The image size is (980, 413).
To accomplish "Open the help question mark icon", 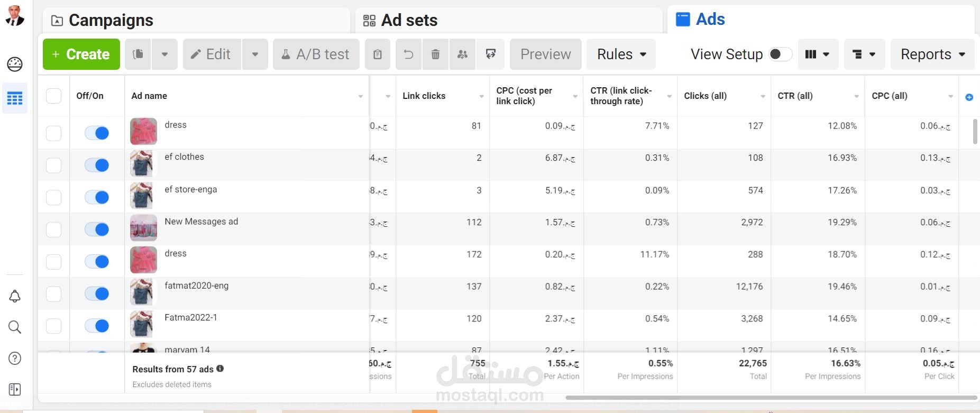I will [x=15, y=358].
